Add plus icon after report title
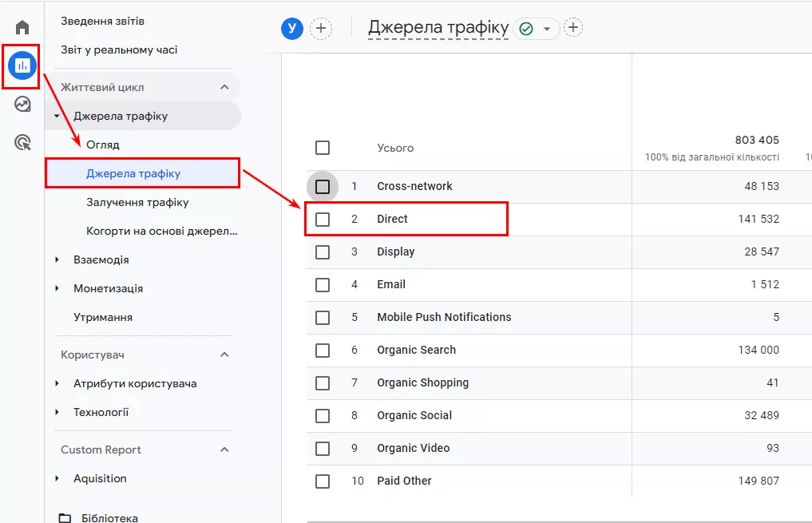 (x=572, y=27)
